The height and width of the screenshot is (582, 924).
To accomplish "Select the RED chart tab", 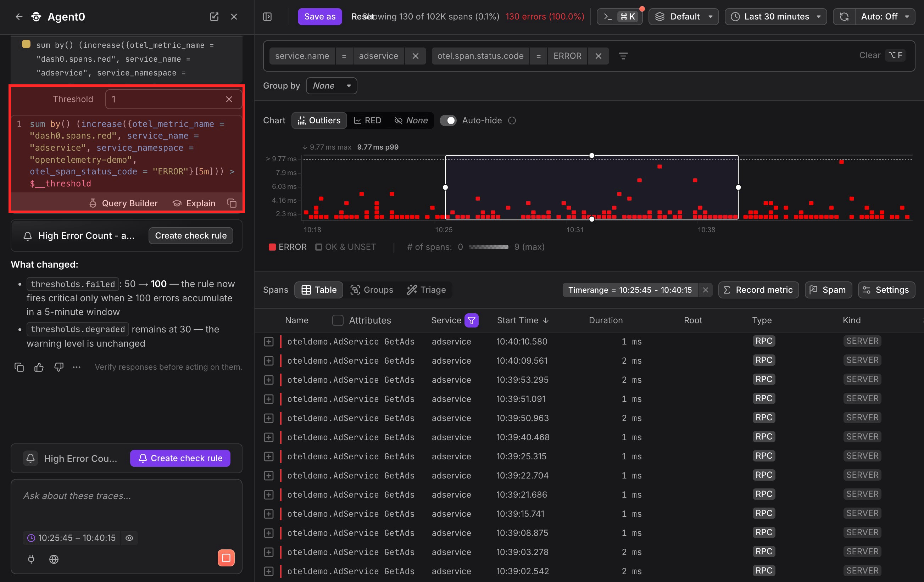I will pyautogui.click(x=367, y=121).
